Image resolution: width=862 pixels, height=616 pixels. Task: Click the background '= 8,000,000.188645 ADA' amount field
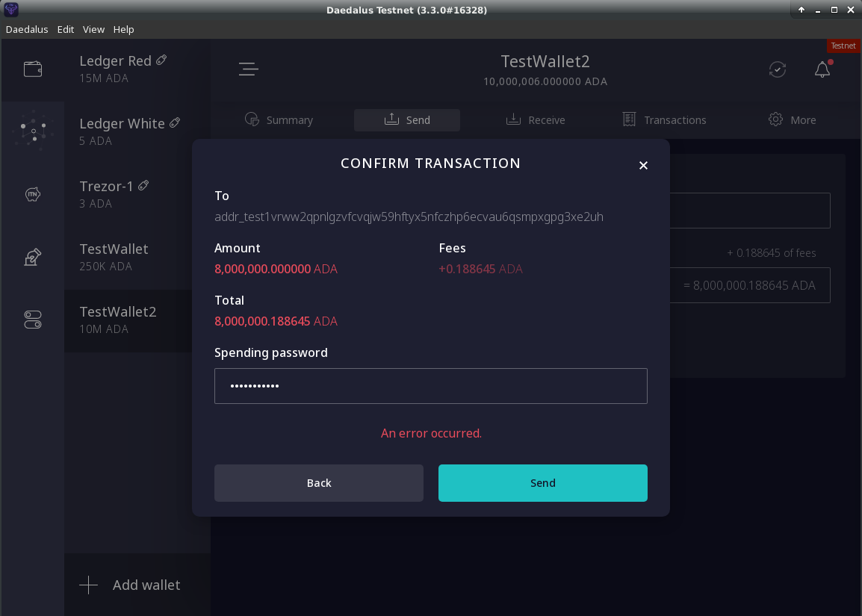(750, 285)
